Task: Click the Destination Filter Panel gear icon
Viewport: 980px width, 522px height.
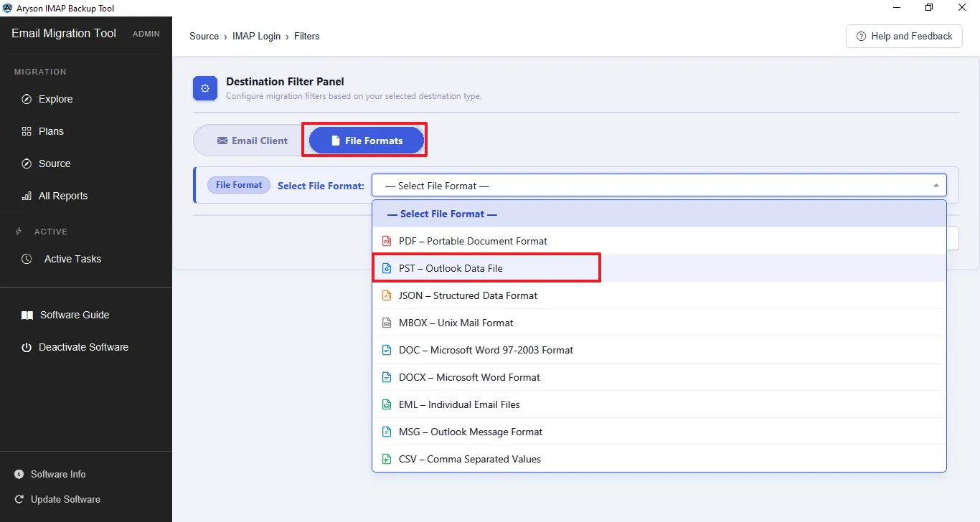Action: pos(205,89)
